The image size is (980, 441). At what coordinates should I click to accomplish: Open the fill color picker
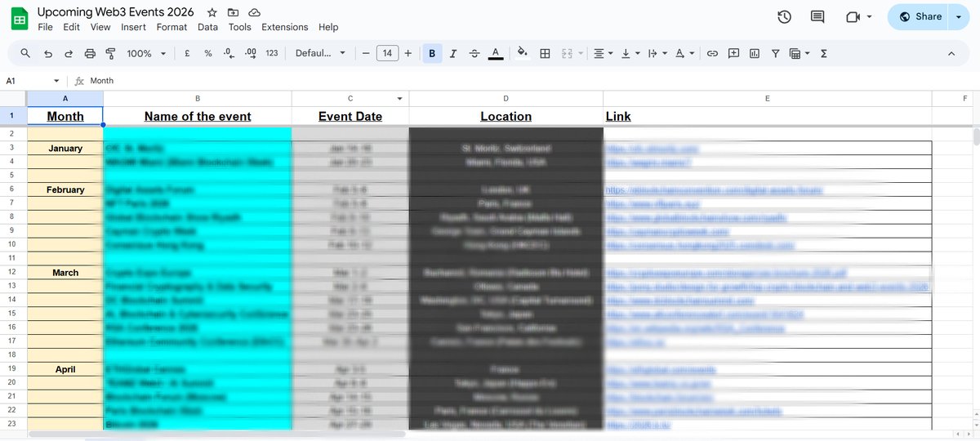coord(523,53)
